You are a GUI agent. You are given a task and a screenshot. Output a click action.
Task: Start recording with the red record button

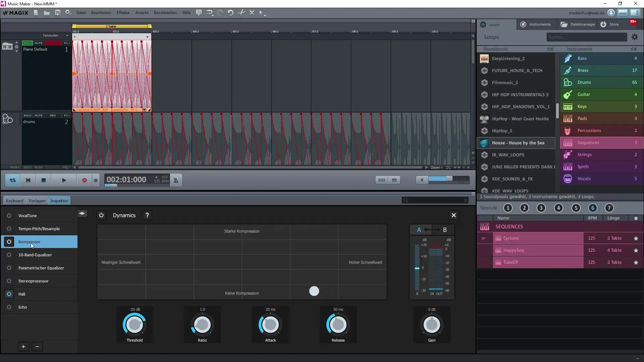point(85,180)
